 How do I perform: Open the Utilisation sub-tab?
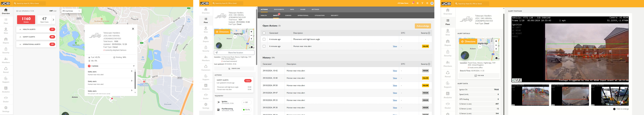pos(320,15)
